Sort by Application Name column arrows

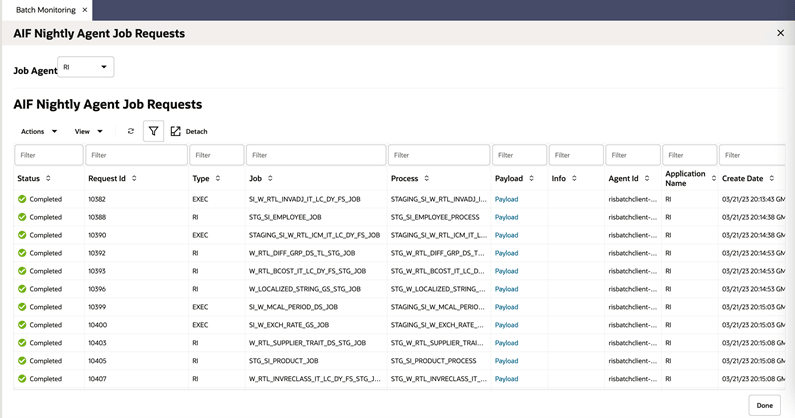(x=713, y=179)
